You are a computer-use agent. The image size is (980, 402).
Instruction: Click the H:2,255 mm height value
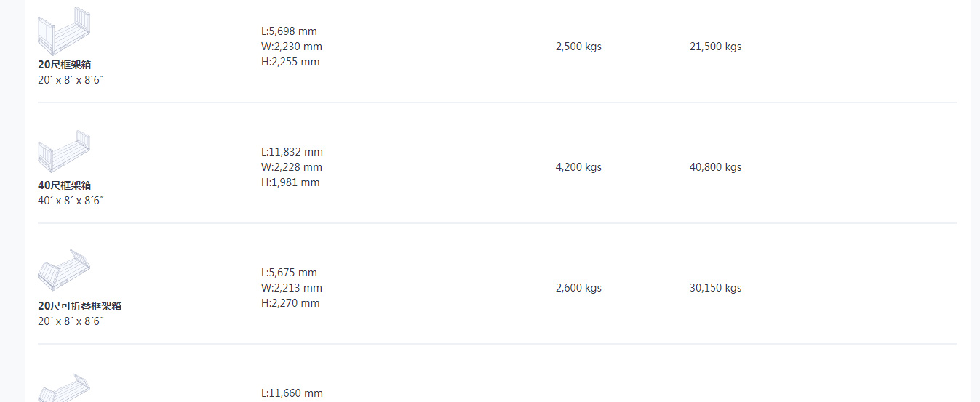point(290,62)
